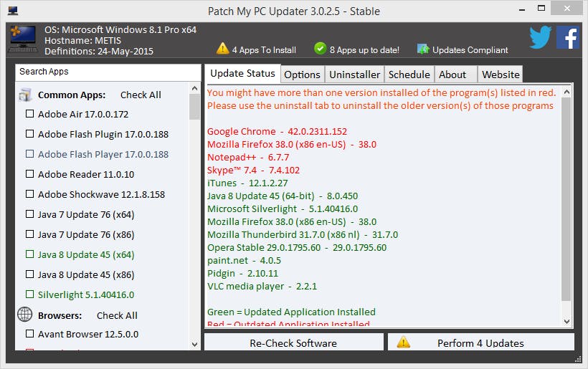Viewport: 588px width, 369px height.
Task: Click the Mozilla Thunderbird 31.7.0 entry
Action: coord(303,235)
